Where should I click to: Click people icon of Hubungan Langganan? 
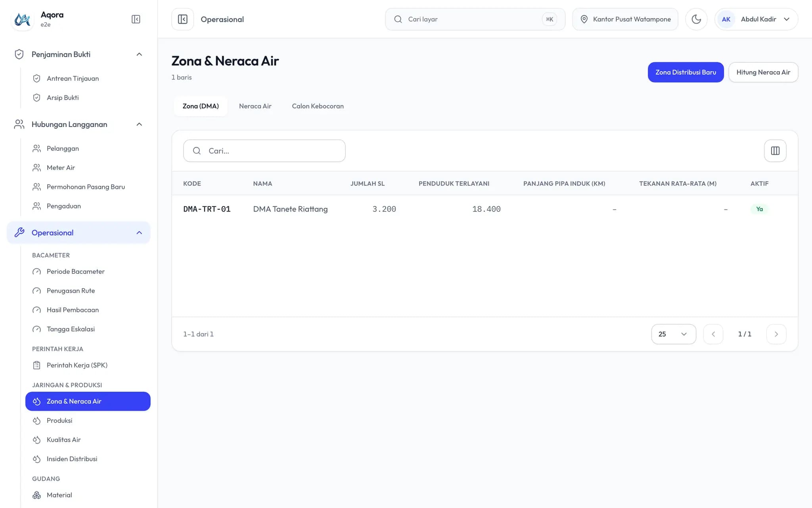(x=19, y=124)
